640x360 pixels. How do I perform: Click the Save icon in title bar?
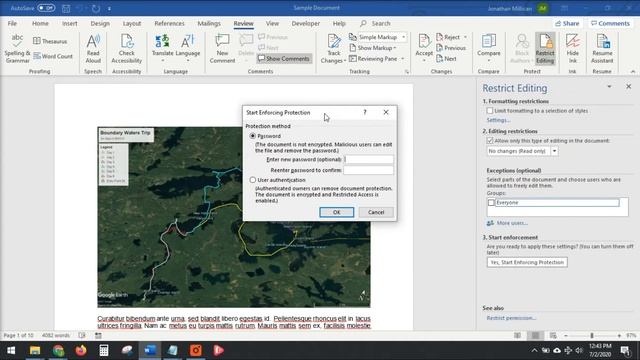(x=66, y=8)
